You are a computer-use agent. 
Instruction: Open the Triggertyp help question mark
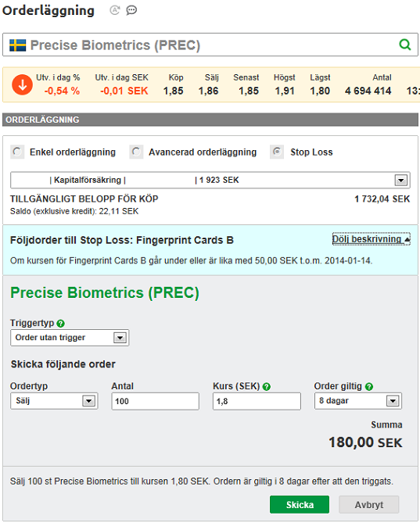tap(60, 323)
